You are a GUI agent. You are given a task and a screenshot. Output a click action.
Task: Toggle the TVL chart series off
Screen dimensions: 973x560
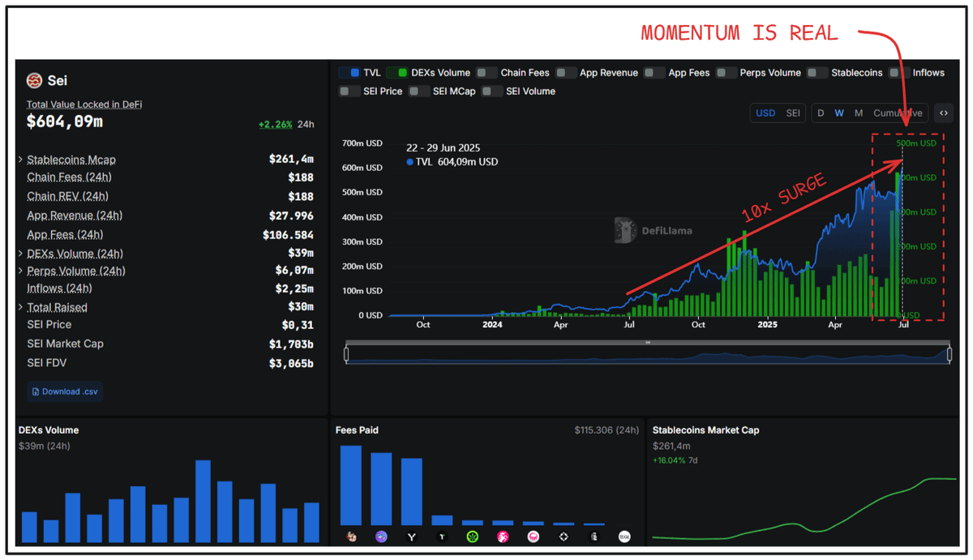pos(349,73)
